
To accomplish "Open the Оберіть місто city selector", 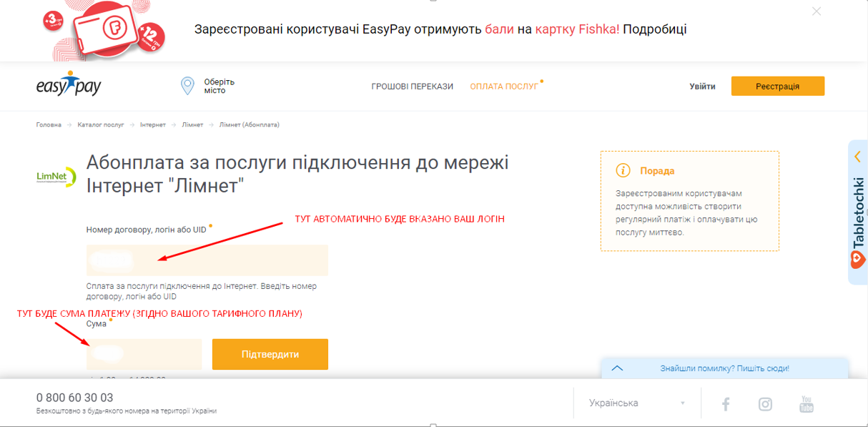I will [x=219, y=86].
